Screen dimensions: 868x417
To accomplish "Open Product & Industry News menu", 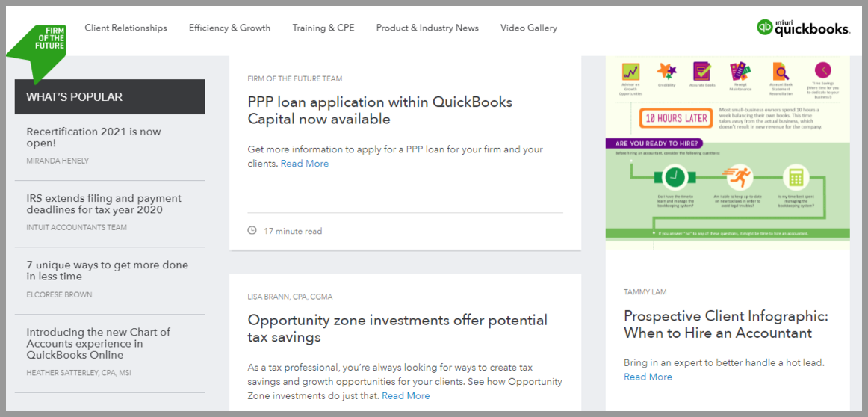I will (x=427, y=28).
